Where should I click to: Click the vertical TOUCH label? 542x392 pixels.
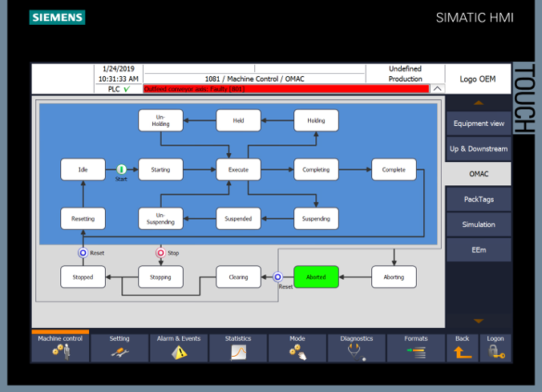pos(524,98)
